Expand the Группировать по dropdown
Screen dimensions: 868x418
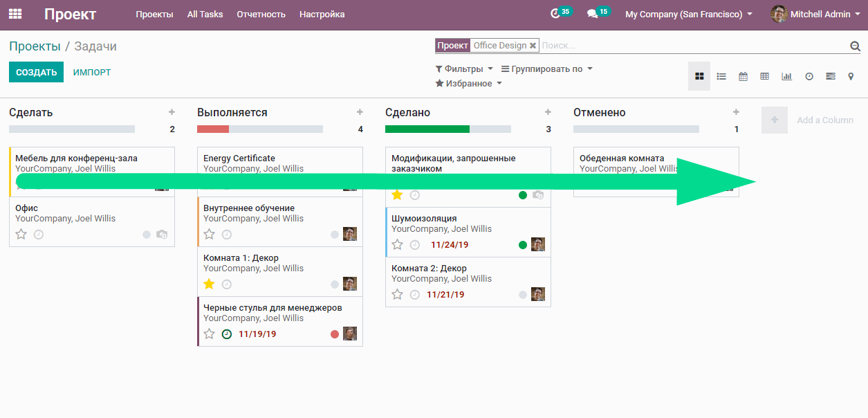coord(546,69)
